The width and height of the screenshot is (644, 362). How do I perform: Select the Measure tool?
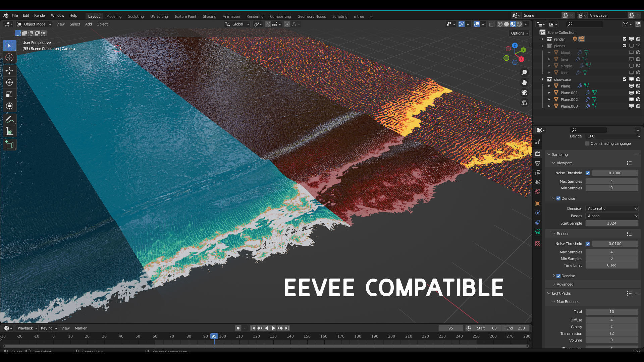pos(9,132)
